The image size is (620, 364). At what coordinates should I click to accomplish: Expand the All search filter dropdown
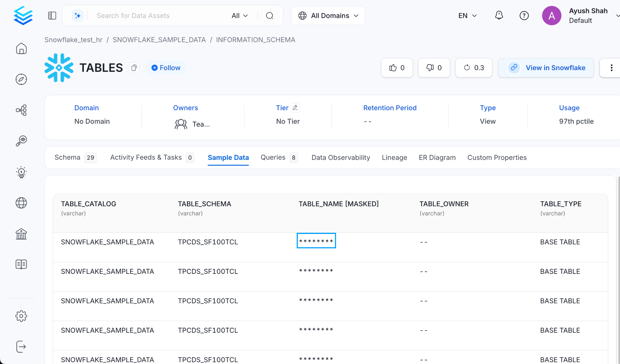click(239, 16)
